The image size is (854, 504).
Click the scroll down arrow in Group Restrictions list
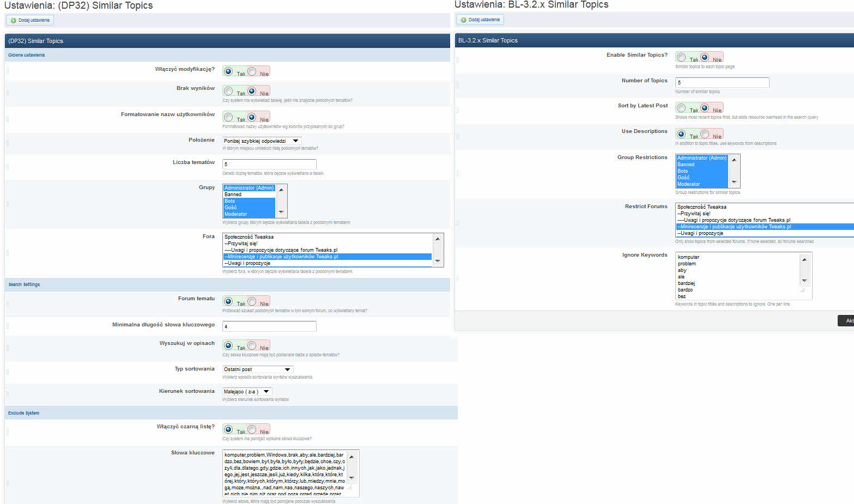pos(734,182)
